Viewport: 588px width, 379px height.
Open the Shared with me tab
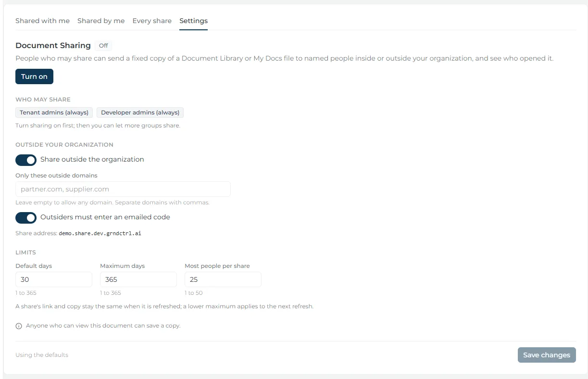coord(42,21)
